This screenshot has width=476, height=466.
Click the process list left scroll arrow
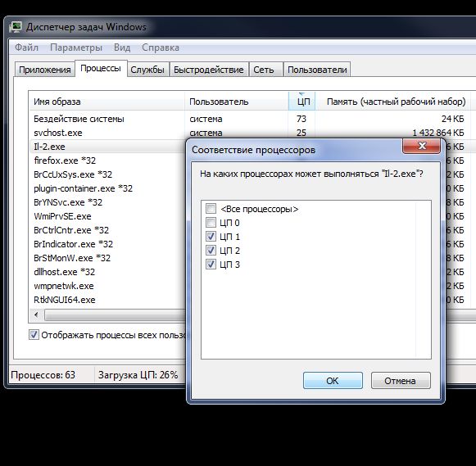click(36, 315)
